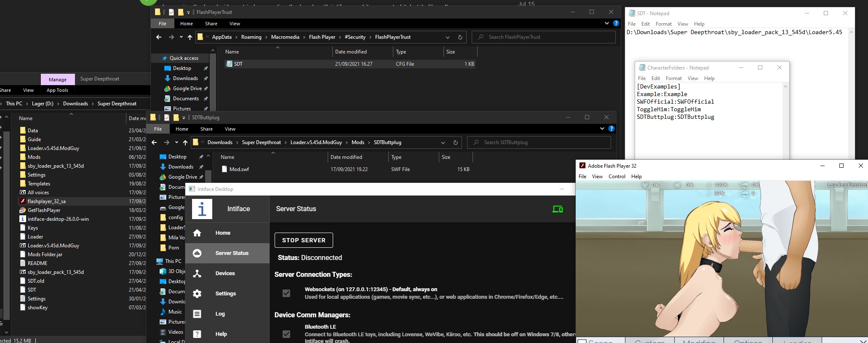Click Mods in SDTButtplug address path
The image size is (868, 343).
click(x=358, y=142)
